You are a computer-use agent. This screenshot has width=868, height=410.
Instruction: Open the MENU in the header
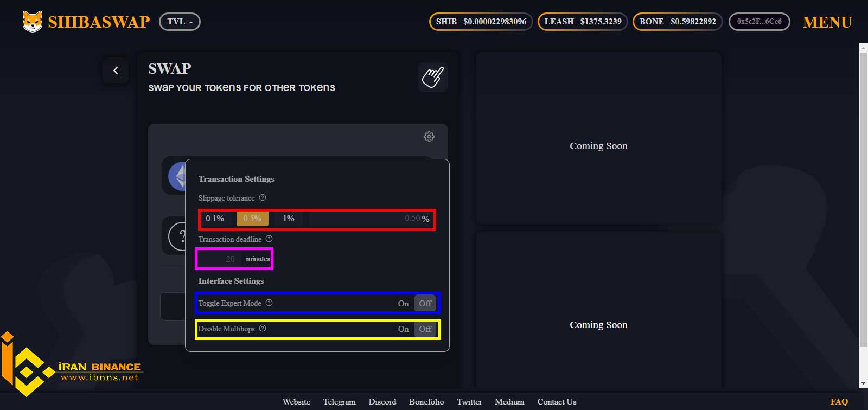point(827,22)
